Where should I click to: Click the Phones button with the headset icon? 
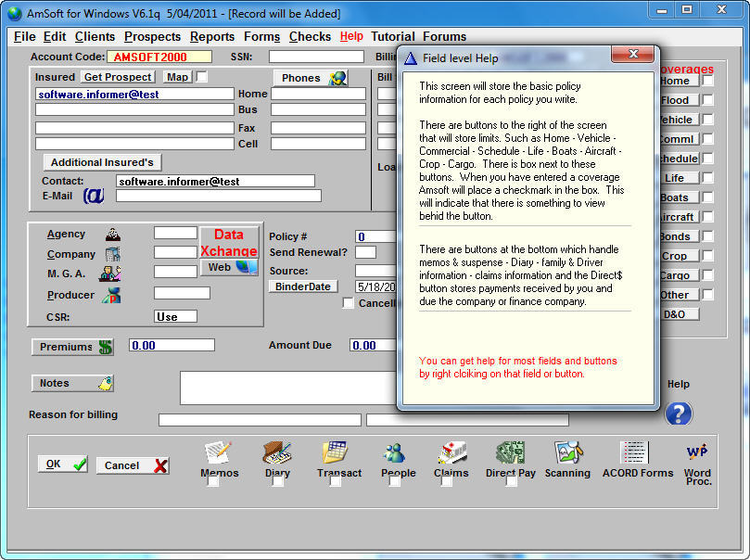tap(311, 78)
